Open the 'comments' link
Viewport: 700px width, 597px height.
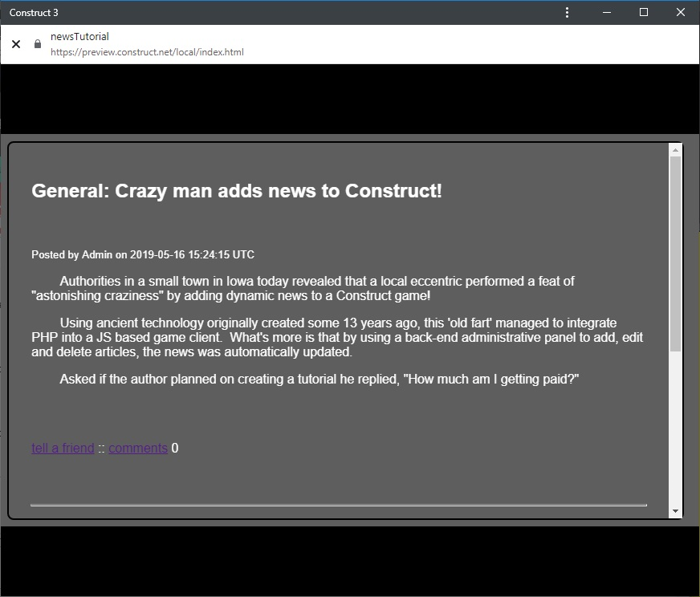[x=138, y=448]
